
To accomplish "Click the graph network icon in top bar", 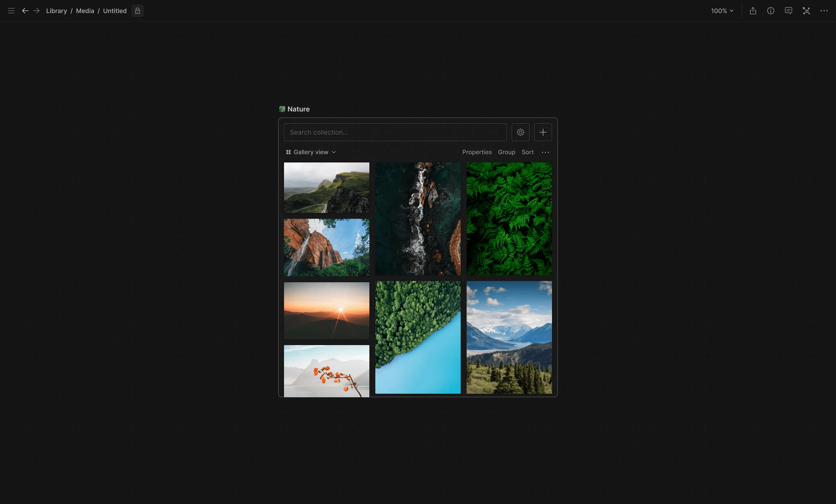I will (806, 11).
